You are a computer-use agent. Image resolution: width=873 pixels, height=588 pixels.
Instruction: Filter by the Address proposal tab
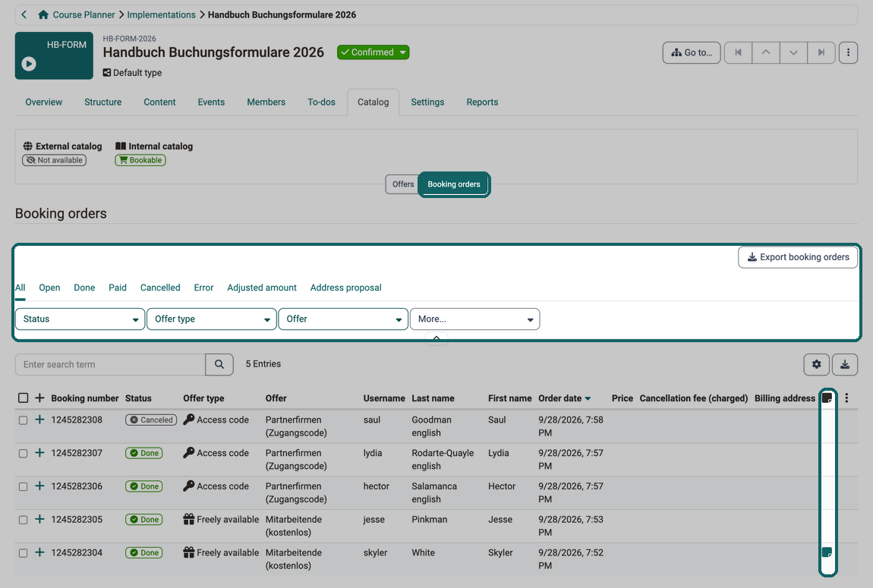click(x=345, y=288)
